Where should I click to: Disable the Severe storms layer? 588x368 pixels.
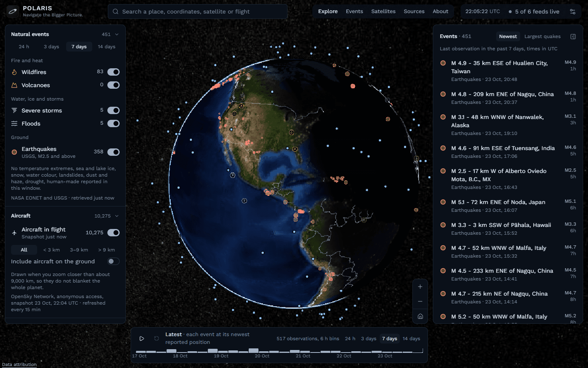114,110
